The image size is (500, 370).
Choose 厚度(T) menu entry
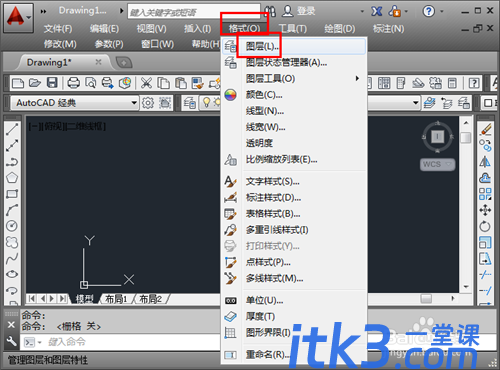(x=294, y=317)
